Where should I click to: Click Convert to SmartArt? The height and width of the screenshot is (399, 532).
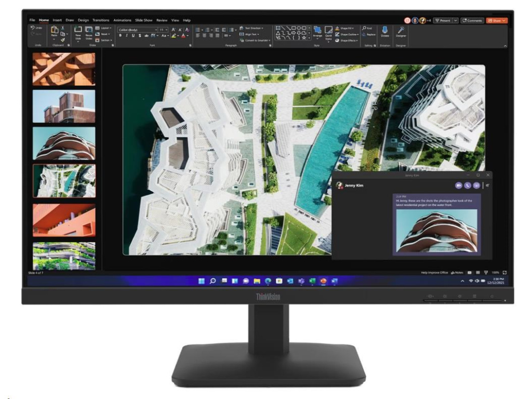[255, 41]
